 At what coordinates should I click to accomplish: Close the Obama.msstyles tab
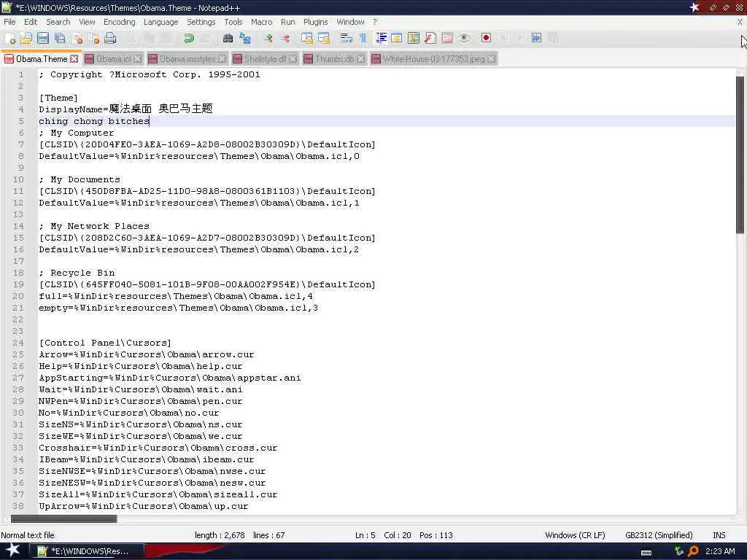point(222,58)
